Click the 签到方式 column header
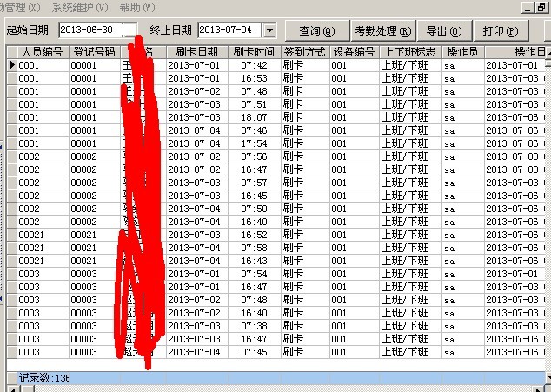Screen dimensions: 551x392 click(x=304, y=52)
